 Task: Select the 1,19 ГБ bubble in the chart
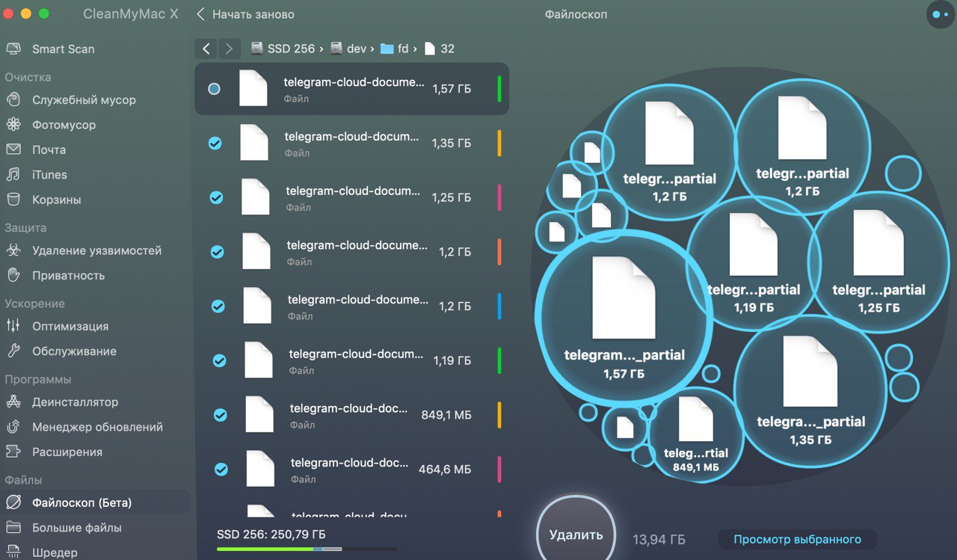(753, 264)
